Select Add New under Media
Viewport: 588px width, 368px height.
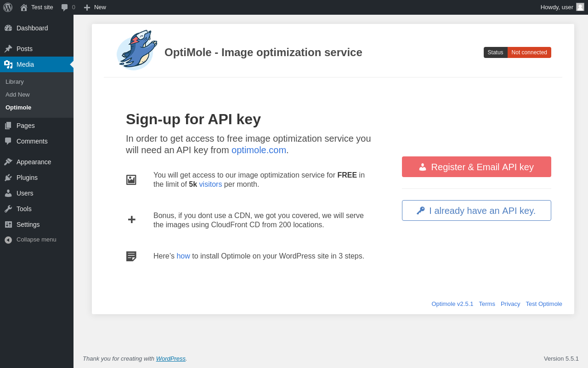pyautogui.click(x=17, y=95)
